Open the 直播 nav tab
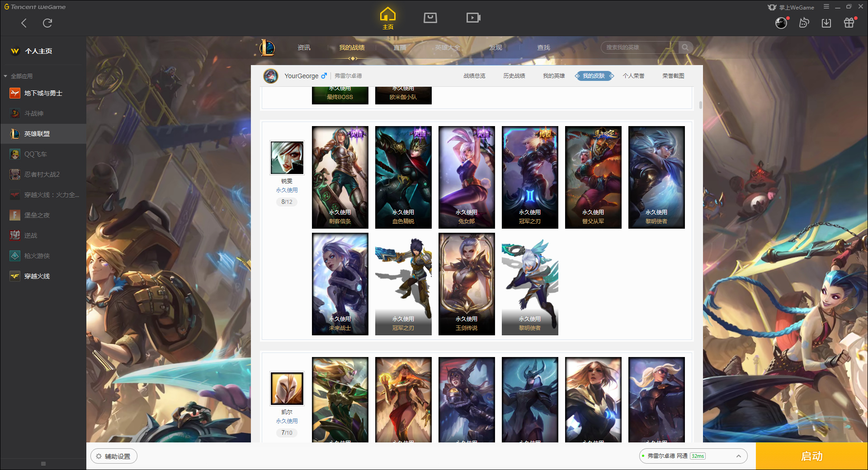 pyautogui.click(x=400, y=47)
